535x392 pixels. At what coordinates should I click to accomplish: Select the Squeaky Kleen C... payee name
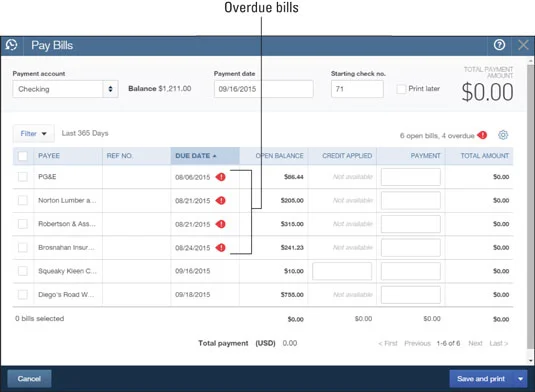[68, 271]
